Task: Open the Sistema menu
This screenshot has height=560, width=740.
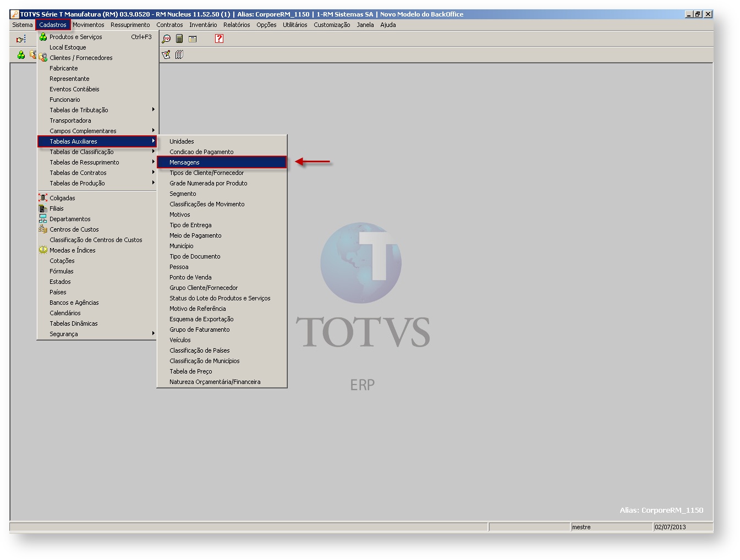Action: pos(23,25)
